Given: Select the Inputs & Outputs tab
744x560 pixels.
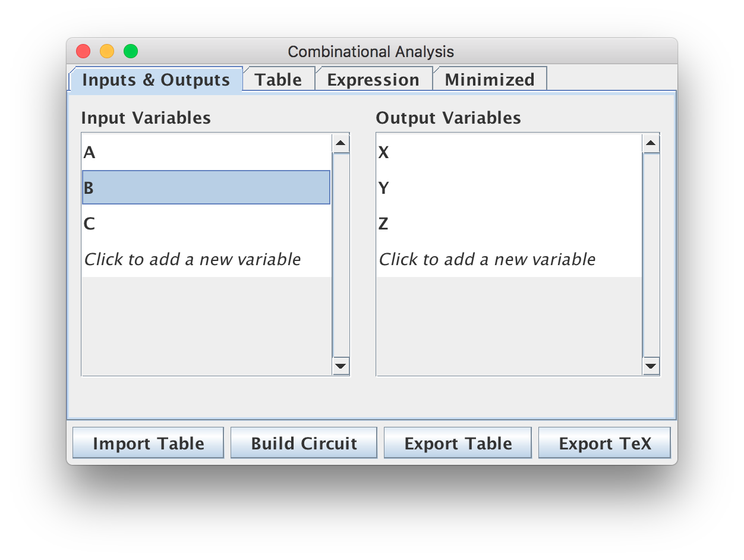Looking at the screenshot, I should coord(156,80).
